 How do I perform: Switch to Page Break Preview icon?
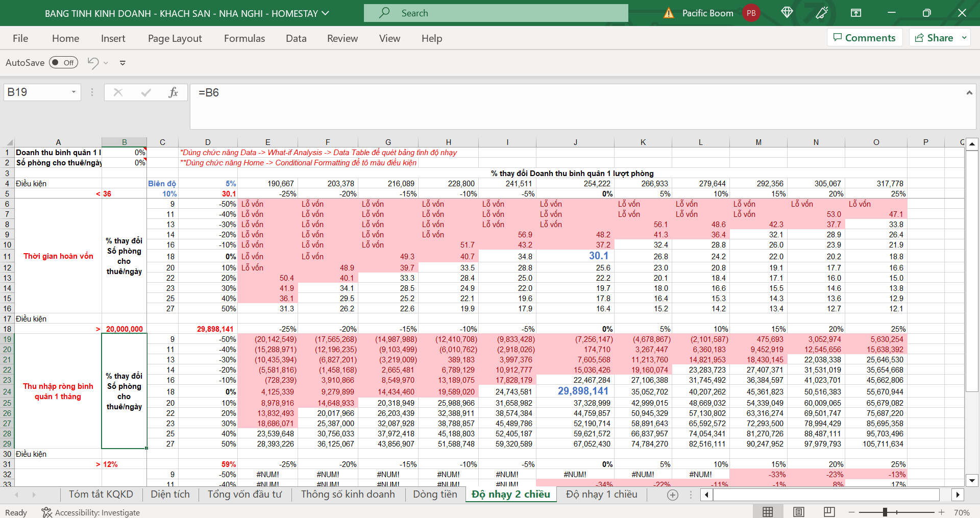[829, 512]
